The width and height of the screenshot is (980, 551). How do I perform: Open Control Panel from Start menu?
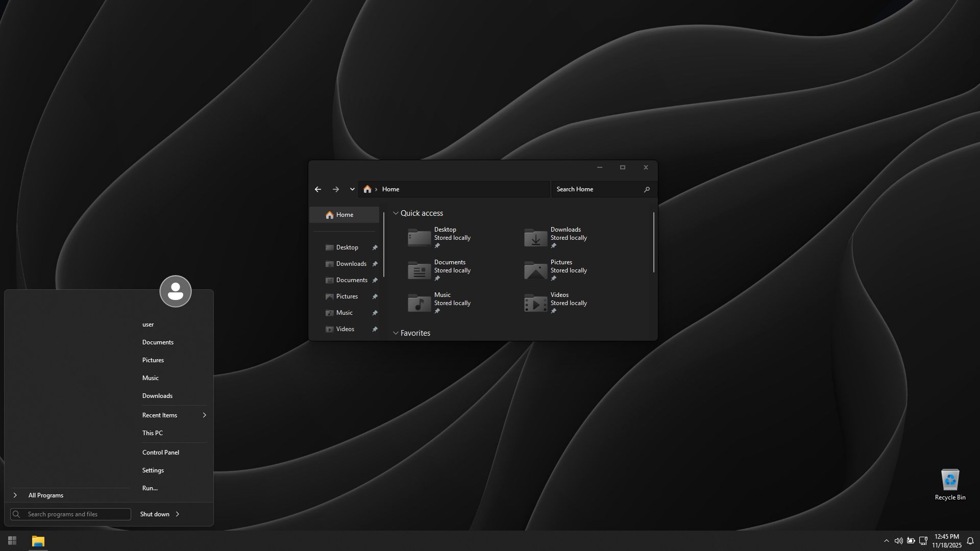(x=161, y=453)
